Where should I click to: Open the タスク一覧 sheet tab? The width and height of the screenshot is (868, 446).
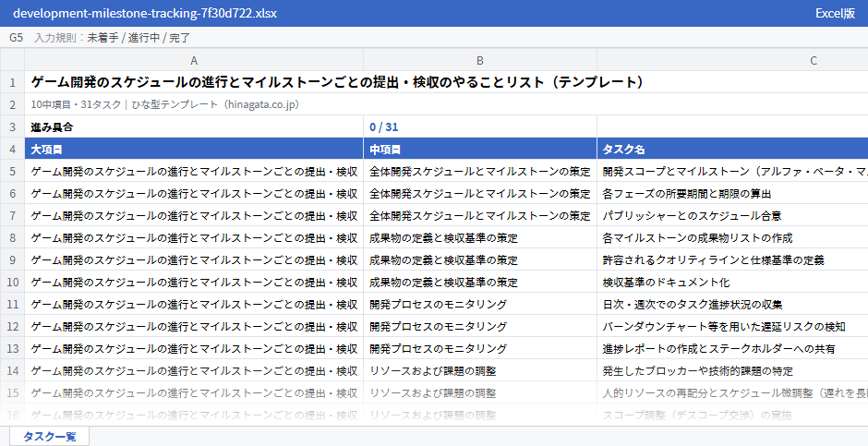pos(49,436)
